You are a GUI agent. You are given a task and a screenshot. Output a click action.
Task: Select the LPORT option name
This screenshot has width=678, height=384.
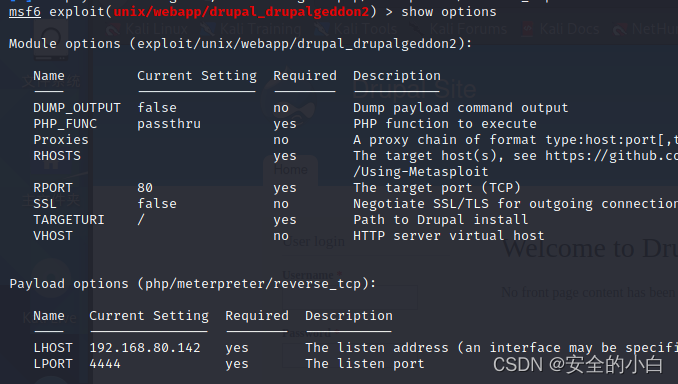click(x=53, y=364)
